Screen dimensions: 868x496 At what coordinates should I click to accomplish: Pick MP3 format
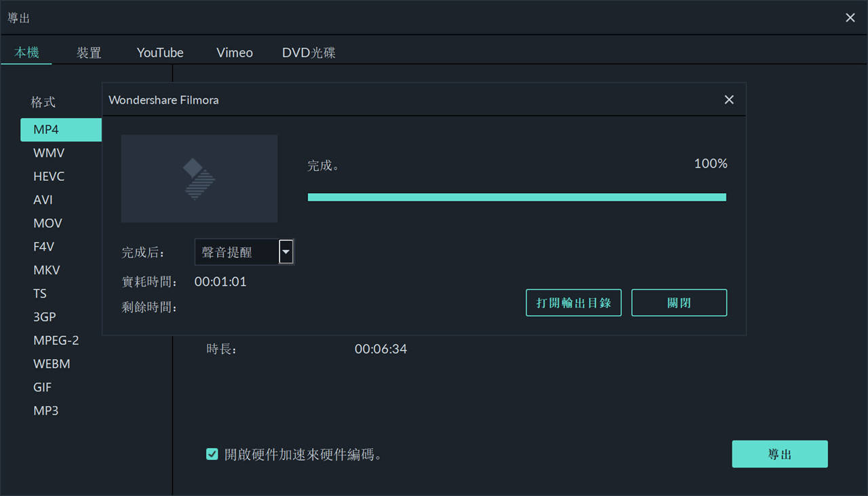[45, 411]
